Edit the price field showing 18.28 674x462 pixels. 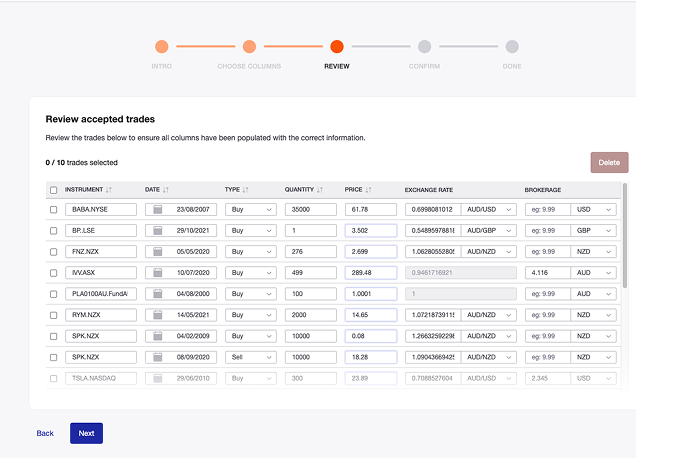(x=371, y=357)
